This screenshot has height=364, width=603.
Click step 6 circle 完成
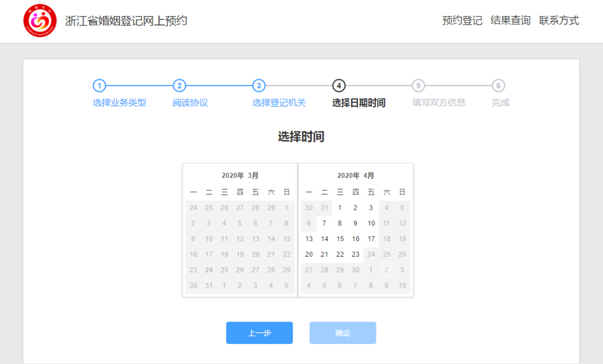point(498,85)
